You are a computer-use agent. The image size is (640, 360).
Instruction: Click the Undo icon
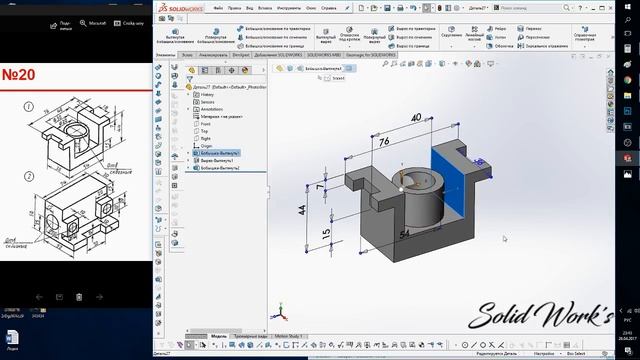click(x=413, y=8)
